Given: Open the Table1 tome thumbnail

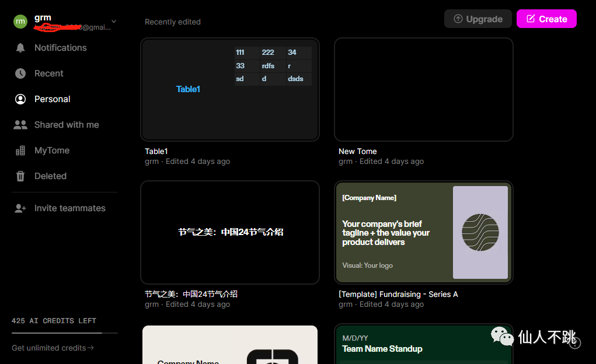Looking at the screenshot, I should pyautogui.click(x=229, y=90).
